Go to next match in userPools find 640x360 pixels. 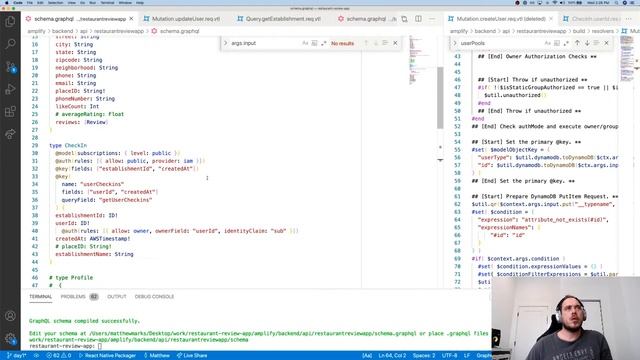click(x=587, y=43)
